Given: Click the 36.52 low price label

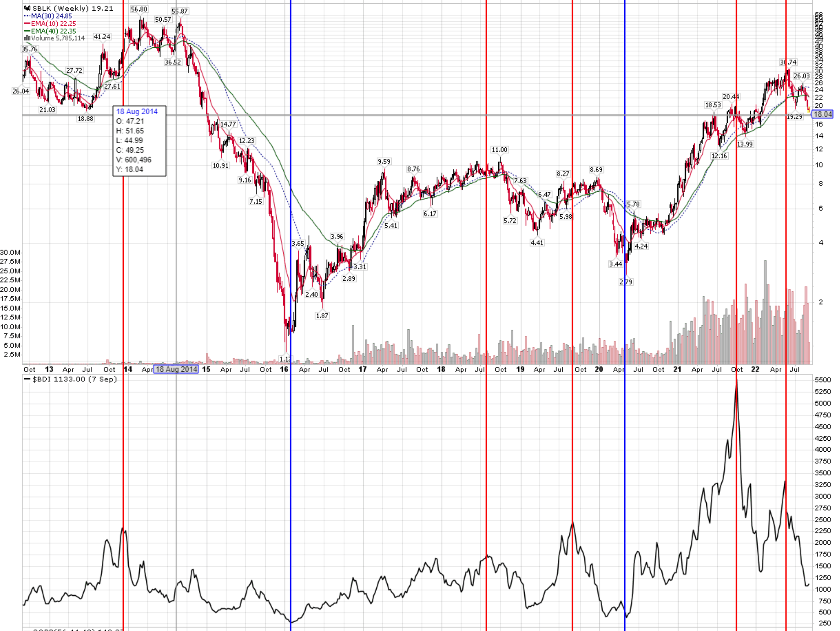Looking at the screenshot, I should coord(173,62).
